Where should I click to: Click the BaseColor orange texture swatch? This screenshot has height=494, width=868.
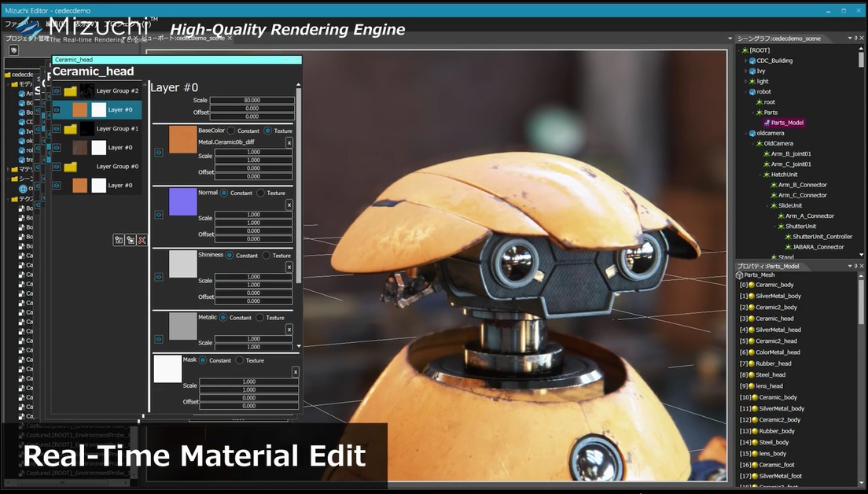[182, 139]
